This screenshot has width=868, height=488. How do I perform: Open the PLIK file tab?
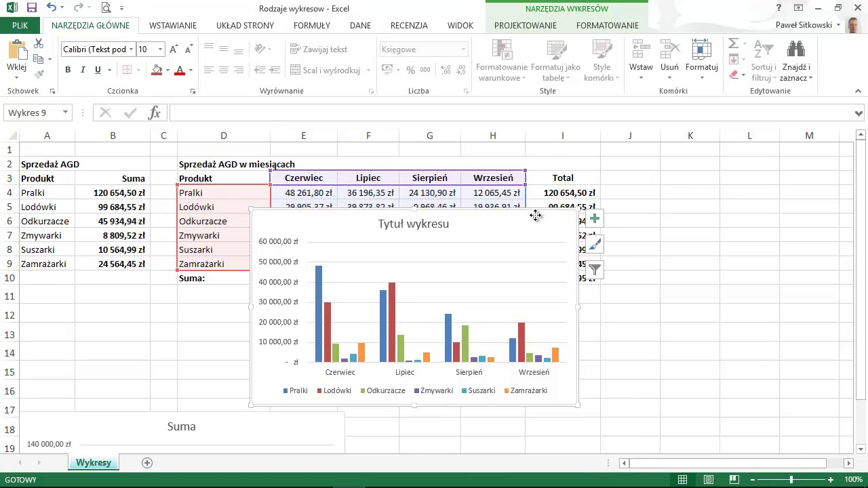[20, 26]
